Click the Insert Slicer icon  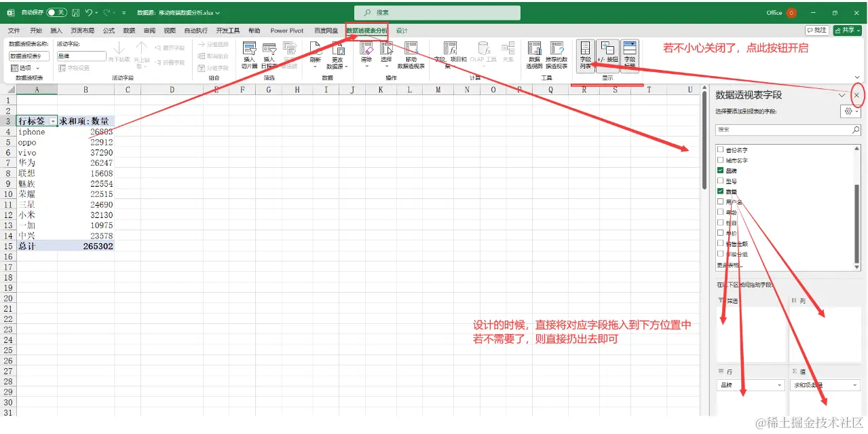pyautogui.click(x=249, y=48)
